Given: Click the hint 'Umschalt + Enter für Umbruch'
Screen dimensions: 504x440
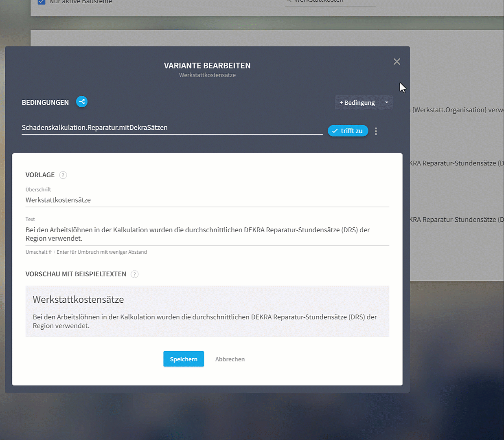Looking at the screenshot, I should (86, 252).
